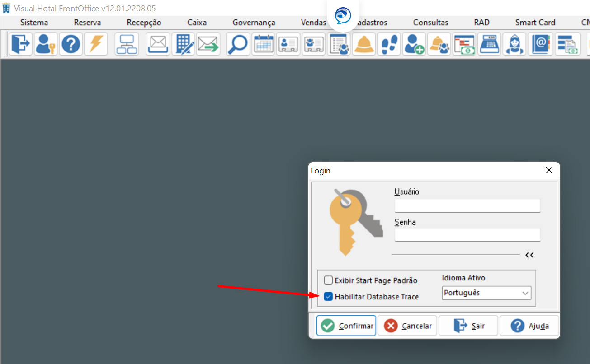The width and height of the screenshot is (590, 364).
Task: Open the Idioma Ativo Português dropdown
Action: pyautogui.click(x=486, y=293)
